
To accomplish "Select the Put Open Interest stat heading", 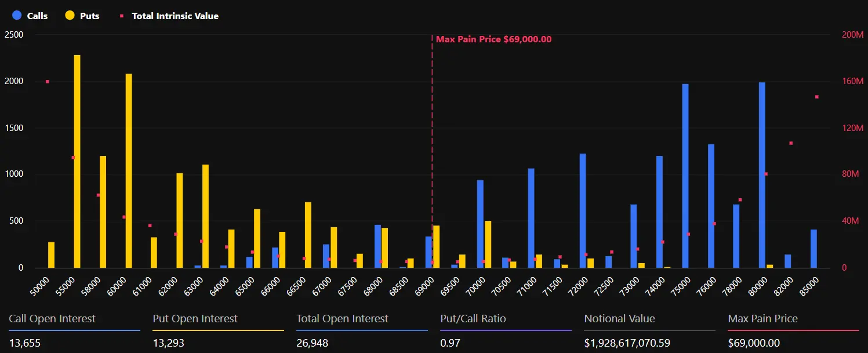I will [x=195, y=319].
